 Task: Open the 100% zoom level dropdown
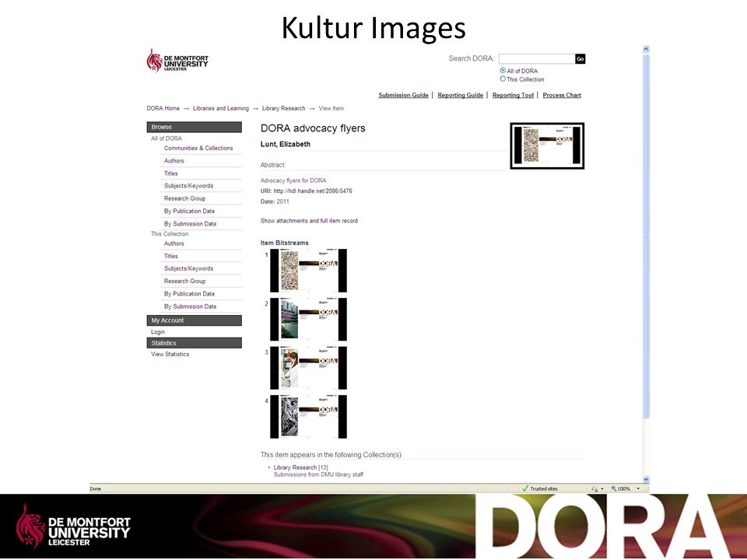pos(638,488)
